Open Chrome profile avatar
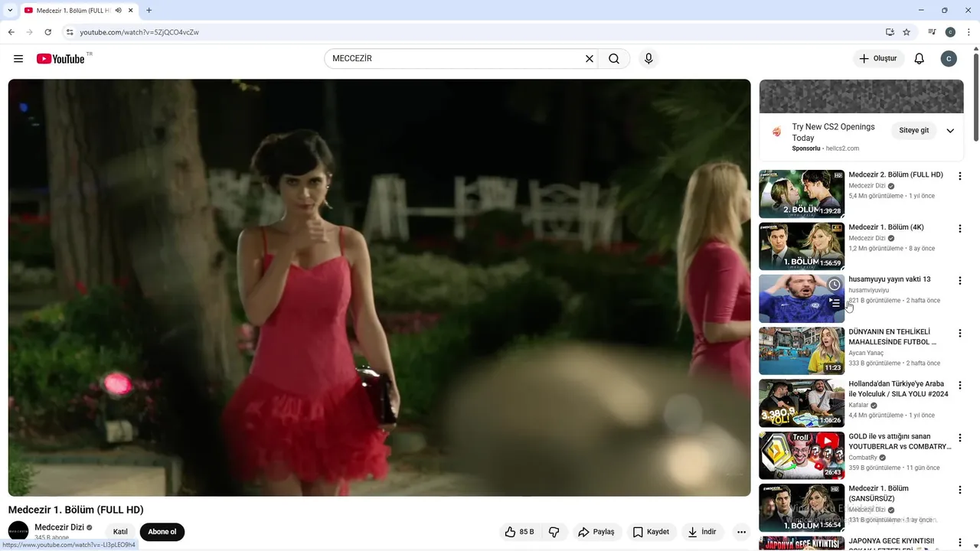The height and width of the screenshot is (551, 980). click(950, 32)
